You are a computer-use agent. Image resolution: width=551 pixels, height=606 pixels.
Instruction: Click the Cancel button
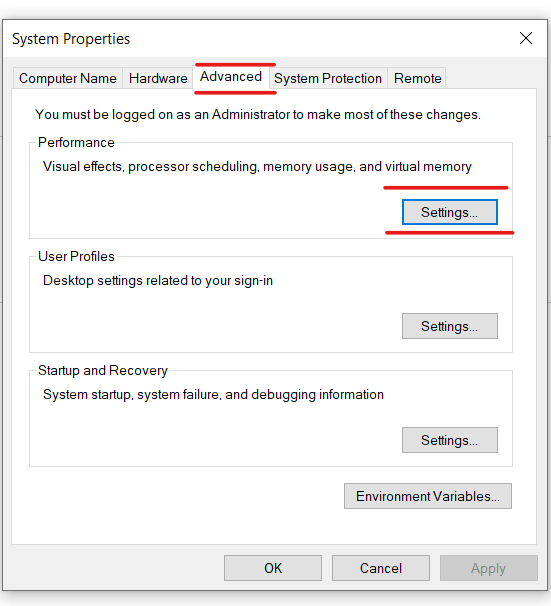(381, 568)
